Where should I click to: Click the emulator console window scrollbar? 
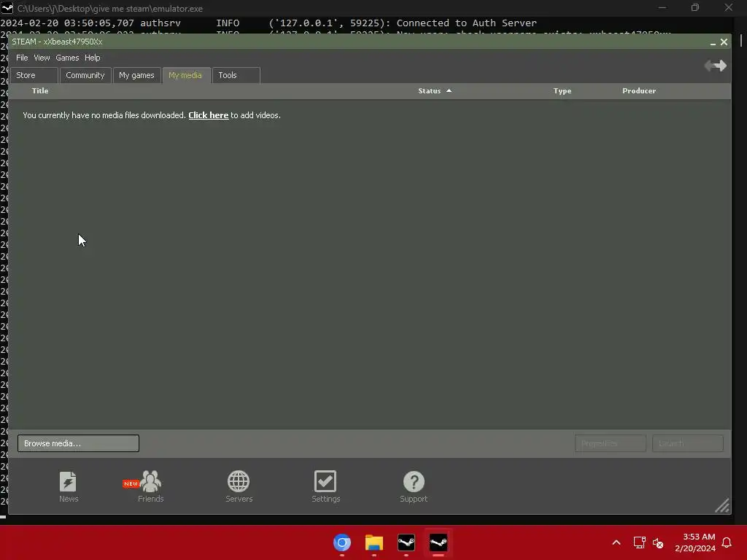click(x=741, y=41)
